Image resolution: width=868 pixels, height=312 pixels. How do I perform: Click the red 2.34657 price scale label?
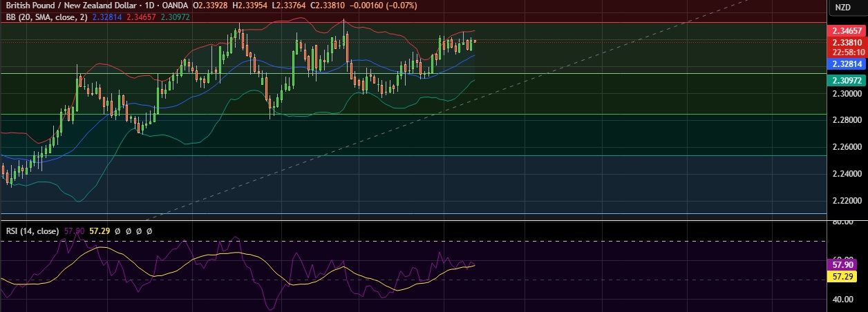click(x=847, y=31)
